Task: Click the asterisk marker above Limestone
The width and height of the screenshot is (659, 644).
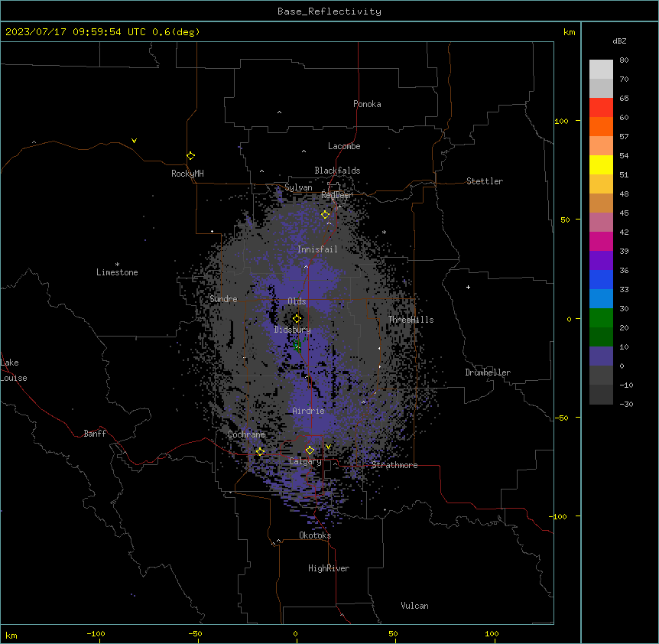Action: tap(117, 265)
